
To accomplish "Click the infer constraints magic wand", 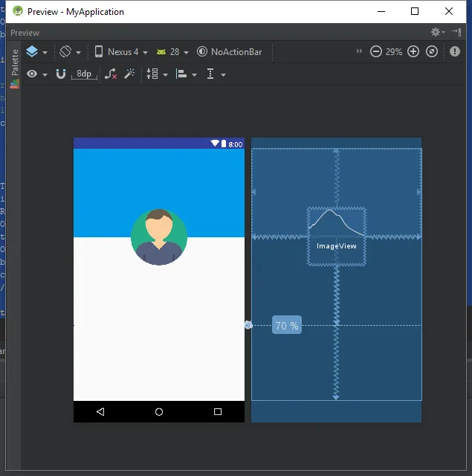I will 129,74.
